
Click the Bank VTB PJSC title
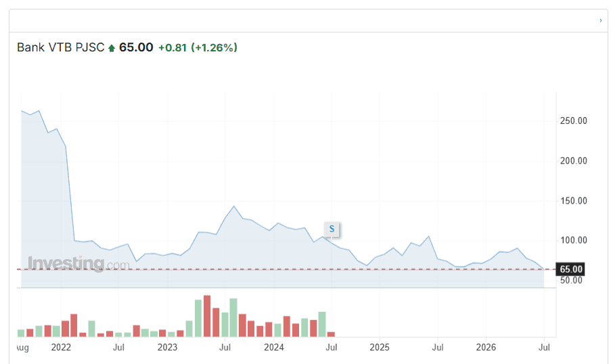pyautogui.click(x=61, y=47)
